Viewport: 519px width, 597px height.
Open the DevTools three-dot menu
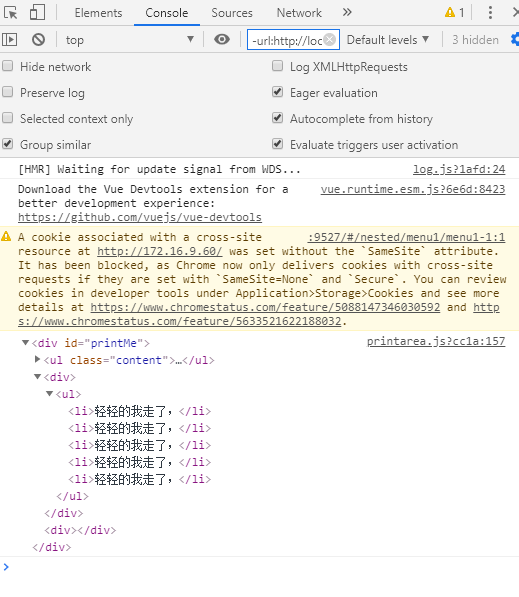click(490, 13)
